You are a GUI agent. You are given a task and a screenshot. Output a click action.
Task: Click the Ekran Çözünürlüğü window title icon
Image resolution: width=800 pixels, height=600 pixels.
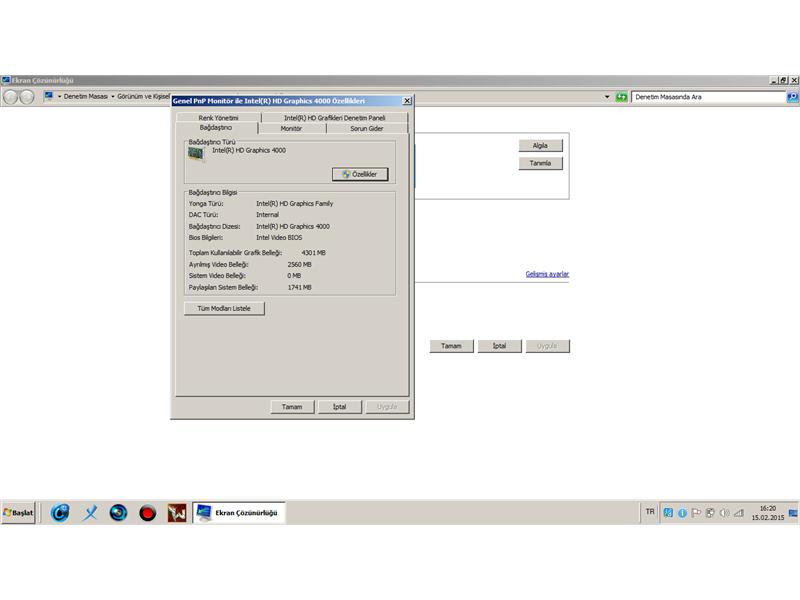point(6,80)
